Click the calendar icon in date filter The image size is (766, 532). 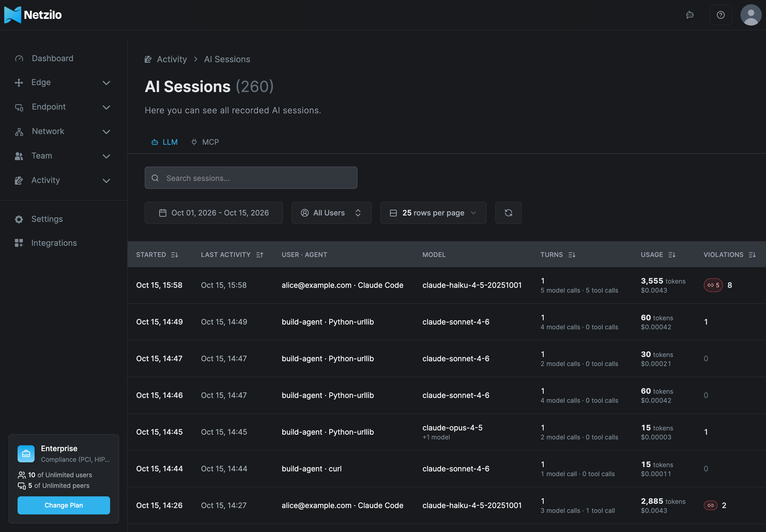coord(163,213)
